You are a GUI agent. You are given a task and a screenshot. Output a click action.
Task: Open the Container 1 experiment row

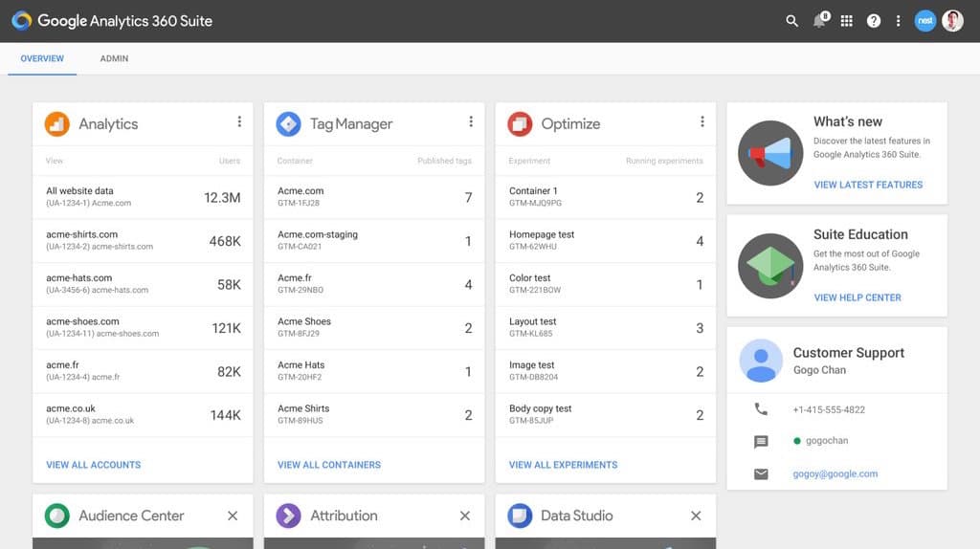pyautogui.click(x=606, y=197)
